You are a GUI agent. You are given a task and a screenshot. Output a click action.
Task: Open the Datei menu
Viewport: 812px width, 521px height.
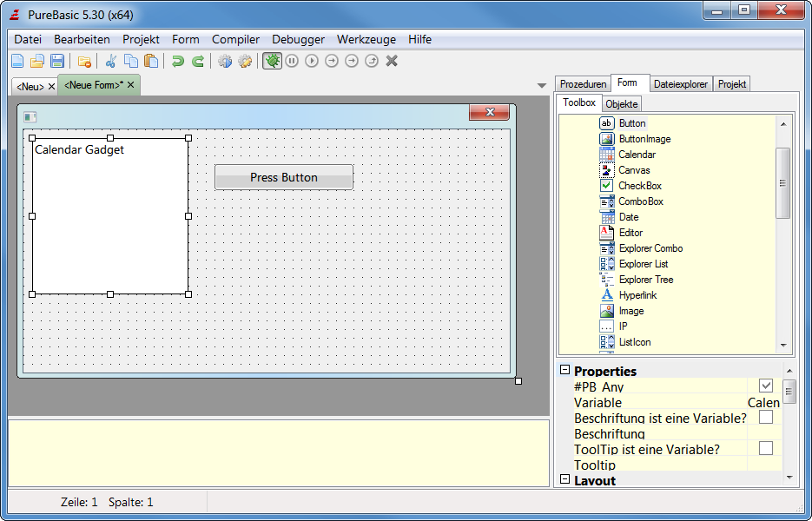pos(28,39)
